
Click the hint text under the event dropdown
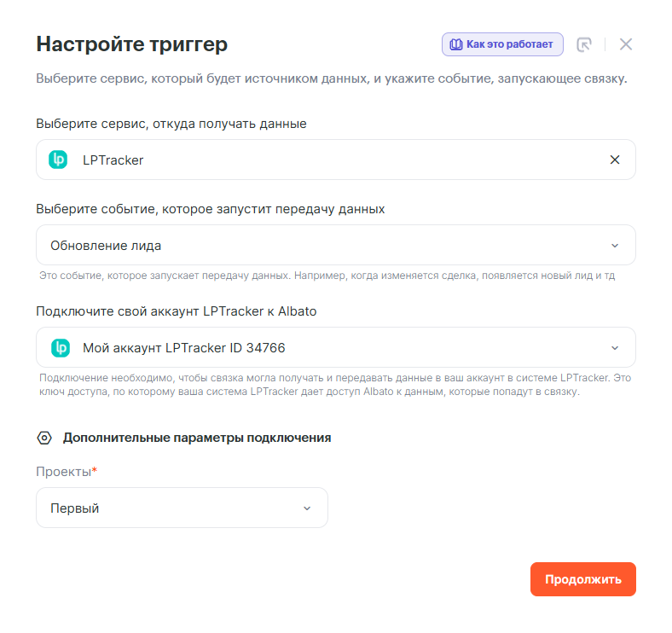(327, 276)
